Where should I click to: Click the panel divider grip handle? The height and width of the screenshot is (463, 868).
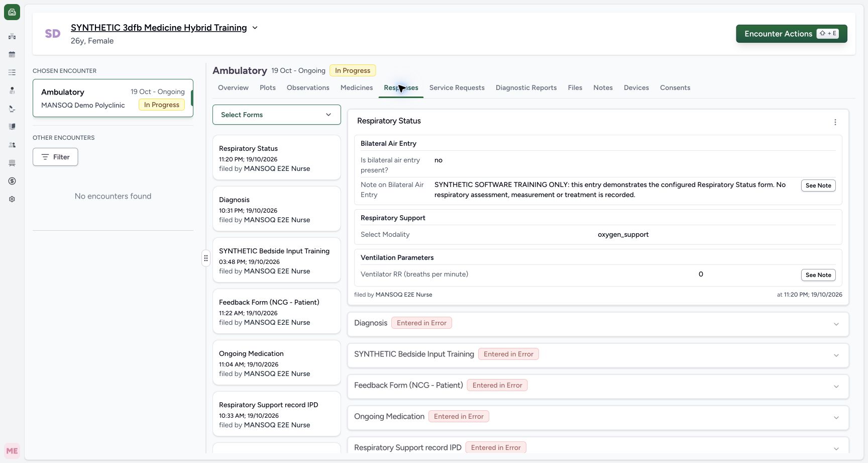pyautogui.click(x=206, y=258)
